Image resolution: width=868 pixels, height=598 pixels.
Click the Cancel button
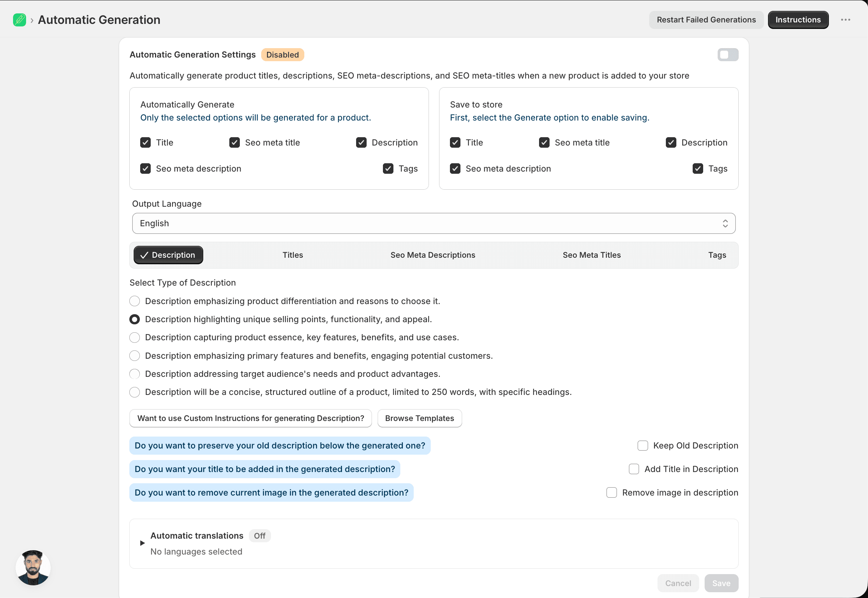pyautogui.click(x=678, y=583)
